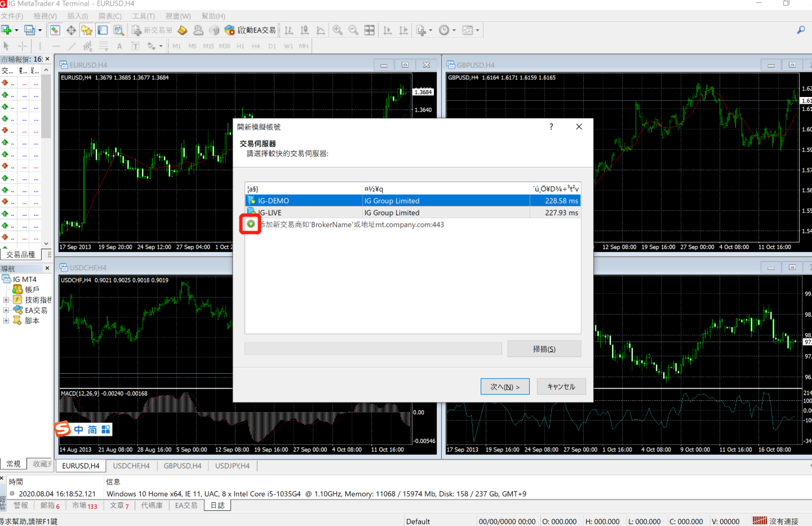Click the 掃描(S) scan button
The width and height of the screenshot is (812, 526).
(x=544, y=349)
